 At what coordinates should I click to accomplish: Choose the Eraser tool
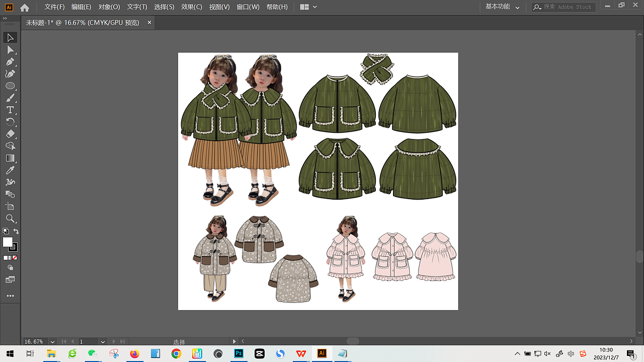point(10,134)
